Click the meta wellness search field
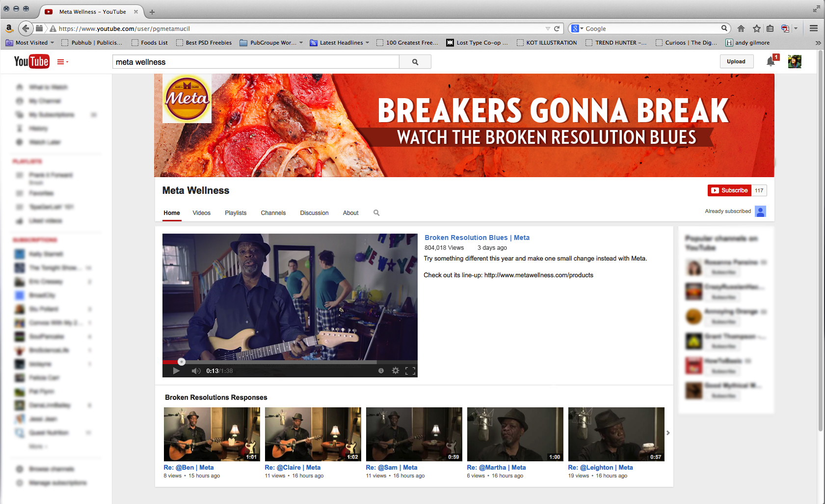The width and height of the screenshot is (825, 504). click(x=256, y=62)
